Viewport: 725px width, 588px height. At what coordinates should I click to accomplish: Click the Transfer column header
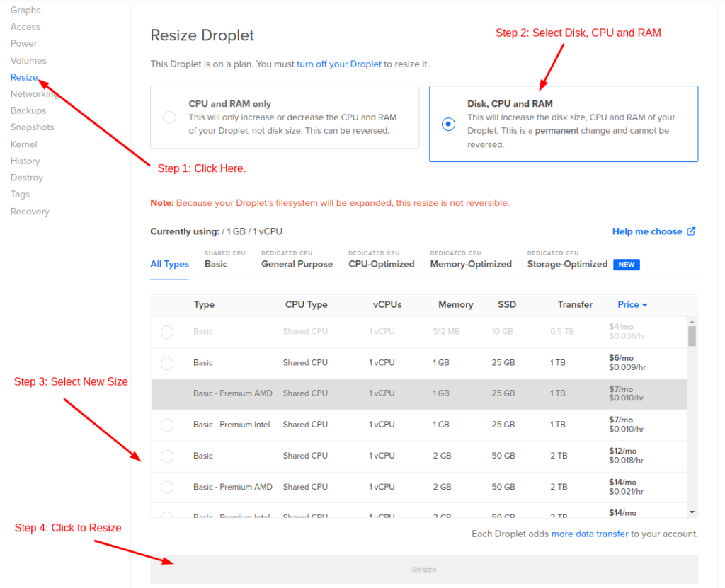(x=575, y=305)
